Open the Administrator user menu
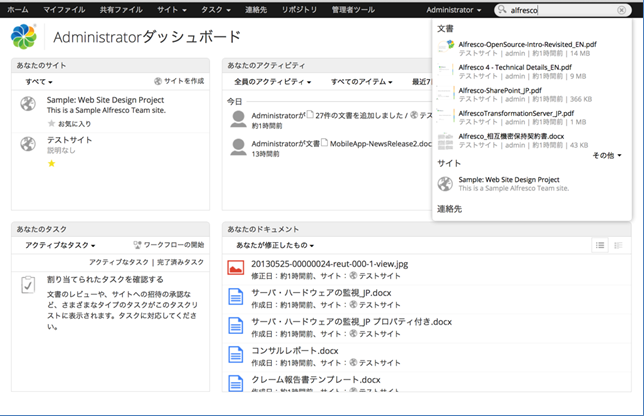 pyautogui.click(x=453, y=10)
